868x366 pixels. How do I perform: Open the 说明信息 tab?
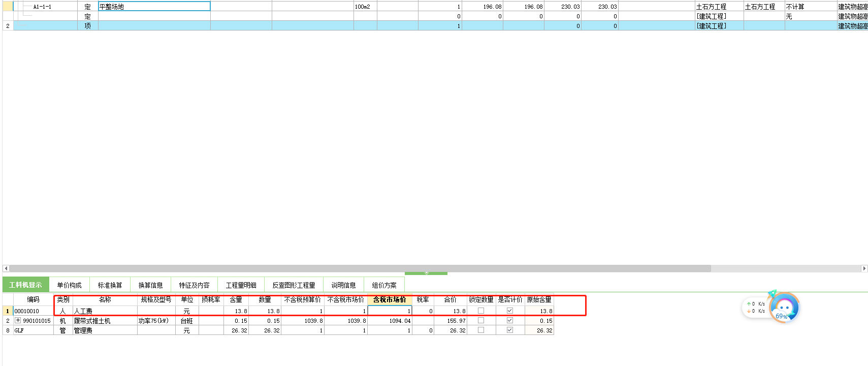tap(343, 285)
